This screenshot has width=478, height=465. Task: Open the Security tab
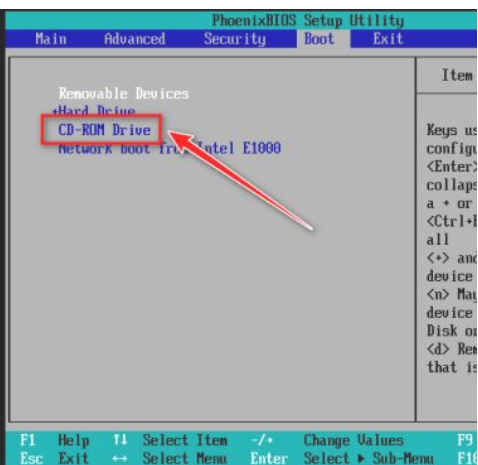click(x=235, y=39)
